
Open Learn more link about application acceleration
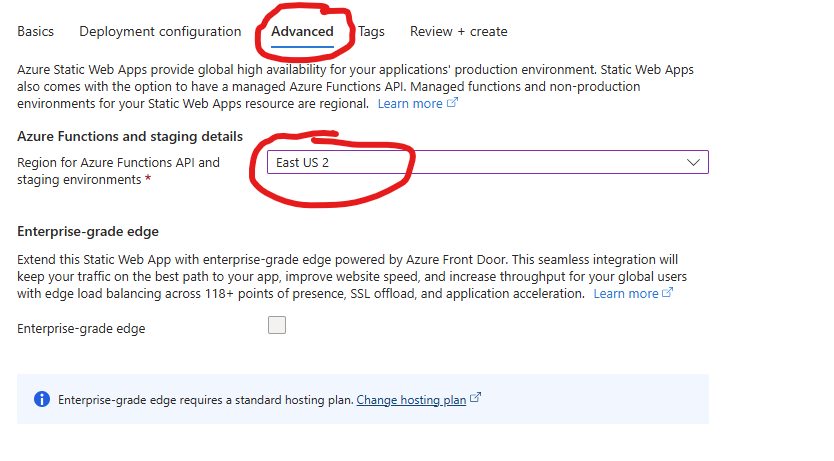coord(625,294)
